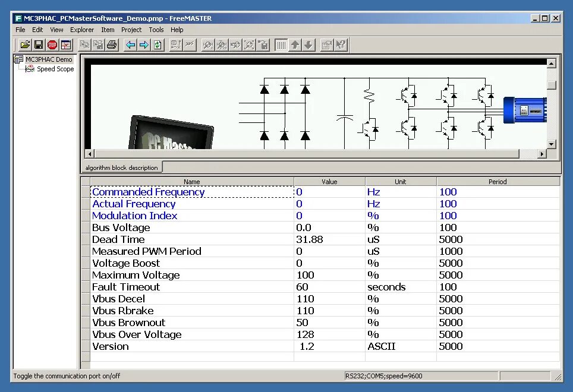The height and width of the screenshot is (392, 573).
Task: Click the PC Master monitor image
Action: [171, 132]
